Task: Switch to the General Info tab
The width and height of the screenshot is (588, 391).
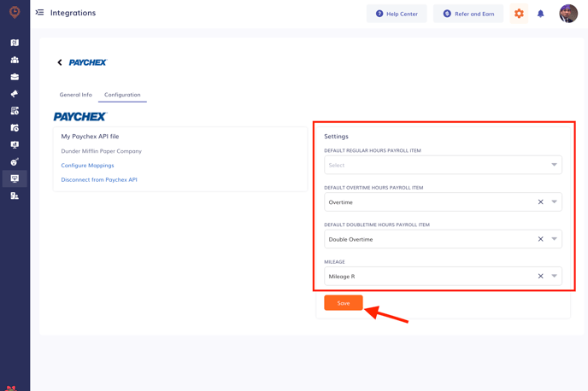Action: [x=76, y=95]
